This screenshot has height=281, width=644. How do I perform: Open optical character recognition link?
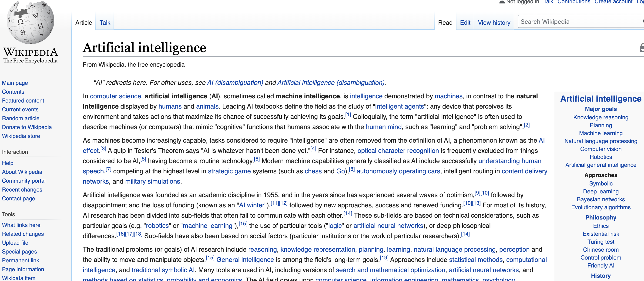[398, 151]
